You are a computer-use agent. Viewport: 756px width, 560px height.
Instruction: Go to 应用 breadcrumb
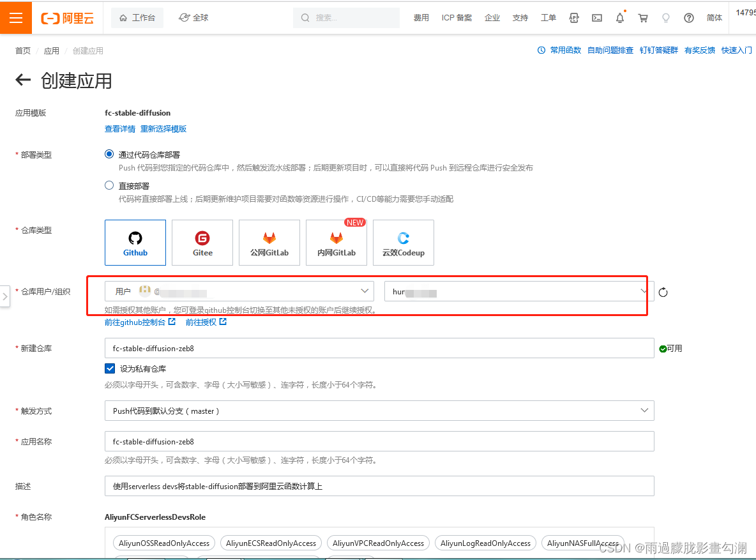coord(52,50)
